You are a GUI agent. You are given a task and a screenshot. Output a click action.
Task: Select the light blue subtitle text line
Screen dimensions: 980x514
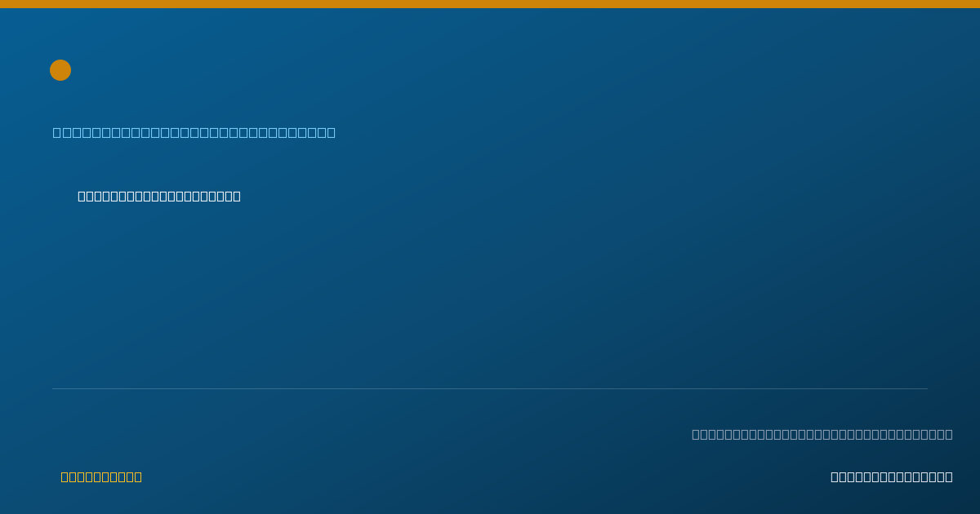(194, 132)
